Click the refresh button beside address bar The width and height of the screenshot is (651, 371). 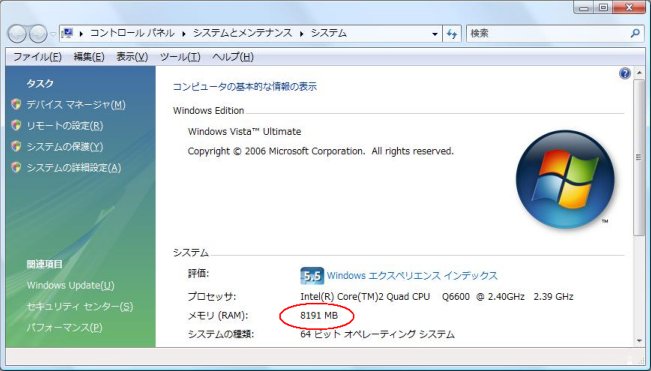pos(452,34)
